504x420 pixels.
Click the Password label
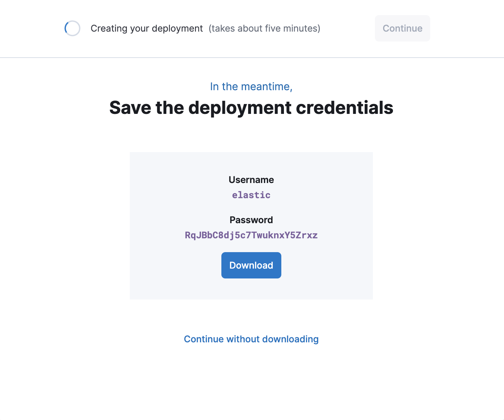pyautogui.click(x=251, y=220)
